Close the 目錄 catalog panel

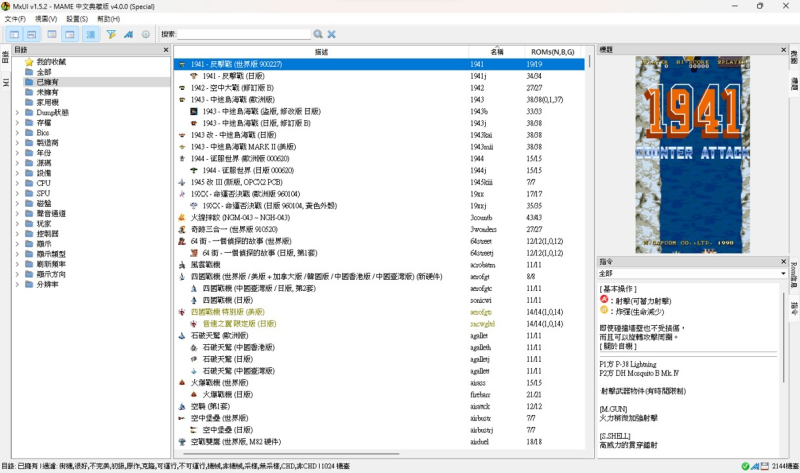[x=166, y=49]
